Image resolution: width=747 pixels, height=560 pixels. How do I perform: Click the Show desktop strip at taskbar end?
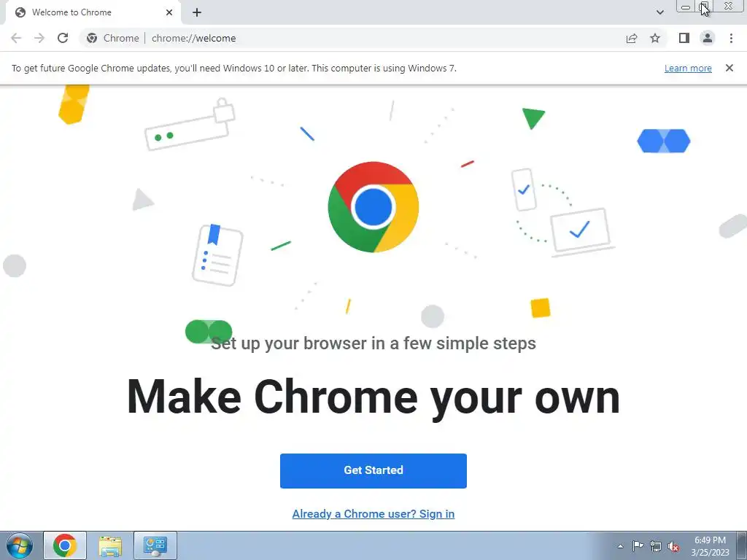click(x=741, y=545)
